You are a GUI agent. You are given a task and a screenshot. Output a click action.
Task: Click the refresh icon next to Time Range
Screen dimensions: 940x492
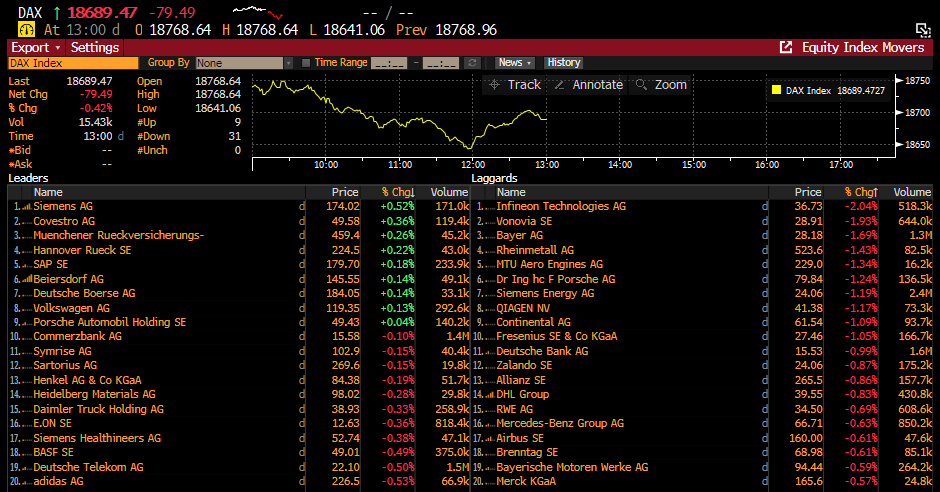pos(472,63)
